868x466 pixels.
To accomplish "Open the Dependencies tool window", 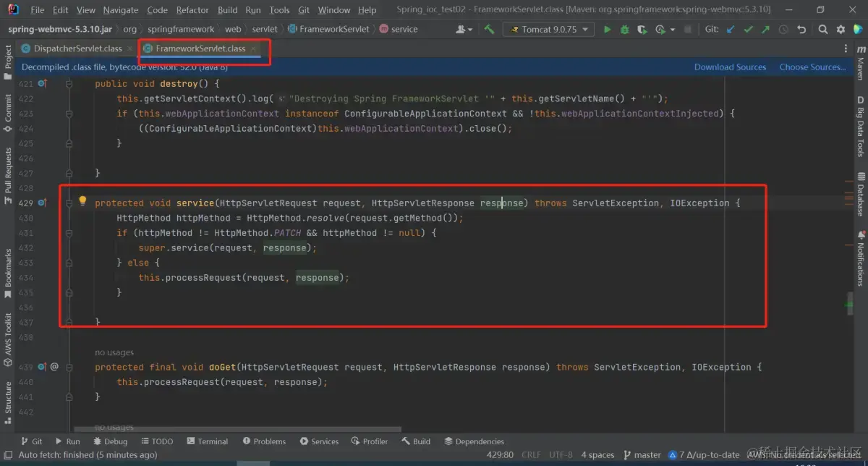I will click(x=474, y=441).
